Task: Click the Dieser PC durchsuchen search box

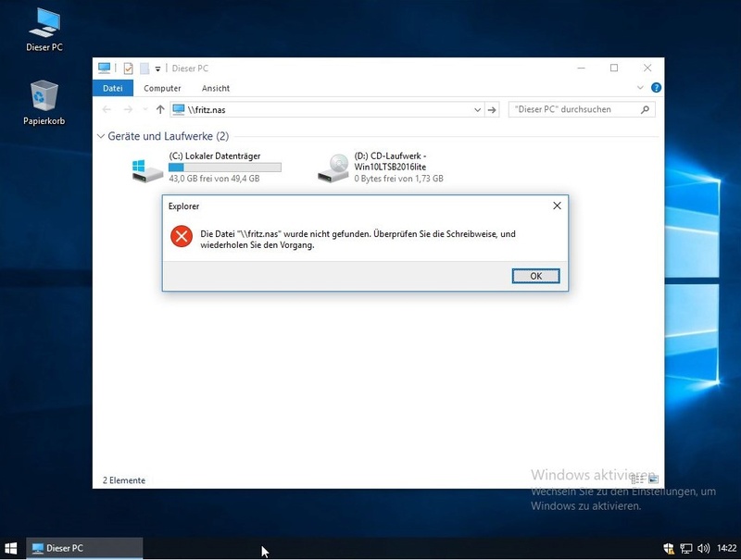Action: tap(582, 109)
